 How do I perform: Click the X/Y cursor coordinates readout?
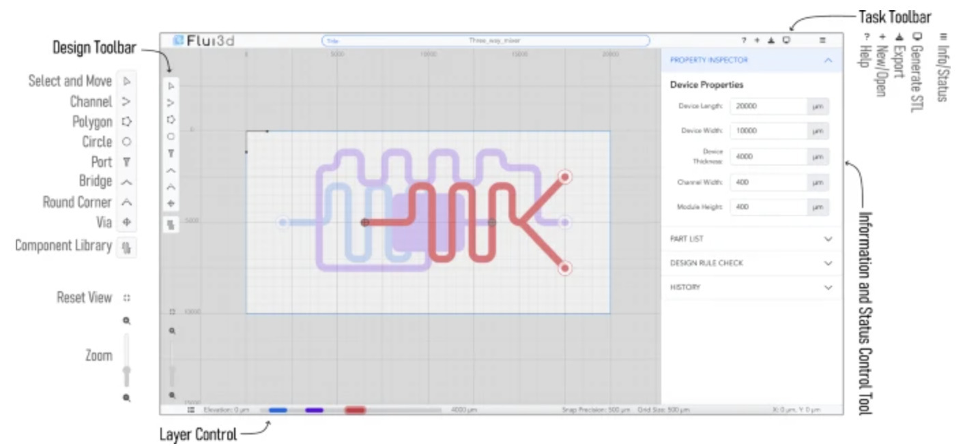click(797, 410)
